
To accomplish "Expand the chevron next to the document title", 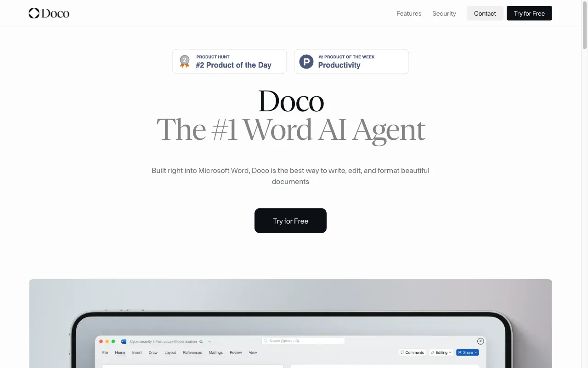I will 209,342.
